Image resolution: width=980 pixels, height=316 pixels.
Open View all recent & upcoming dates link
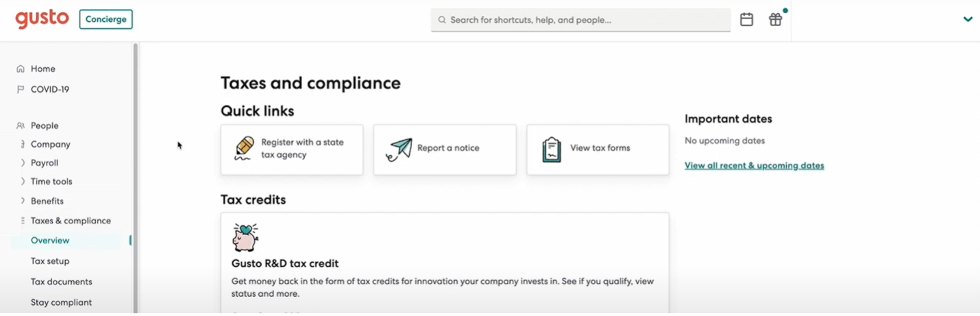click(x=754, y=165)
